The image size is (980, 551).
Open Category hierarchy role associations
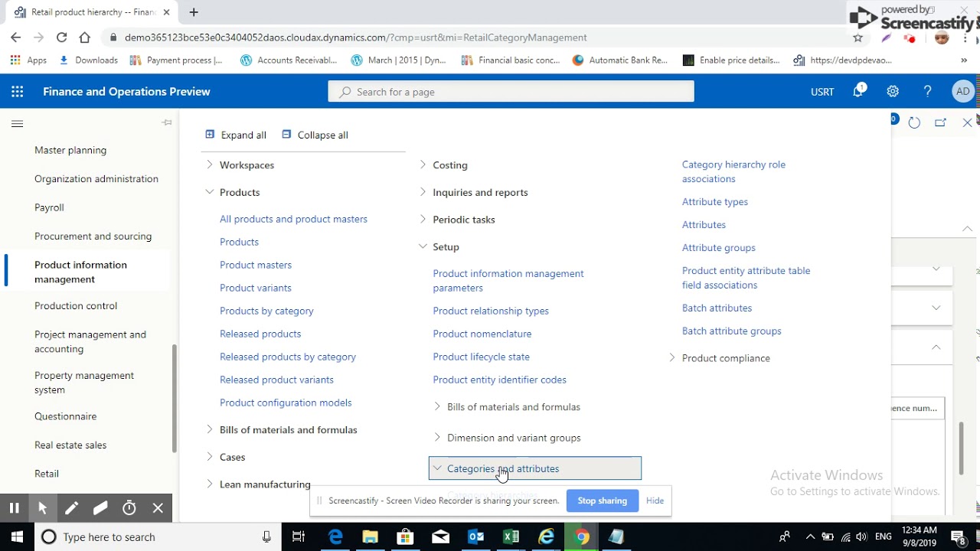pyautogui.click(x=733, y=171)
